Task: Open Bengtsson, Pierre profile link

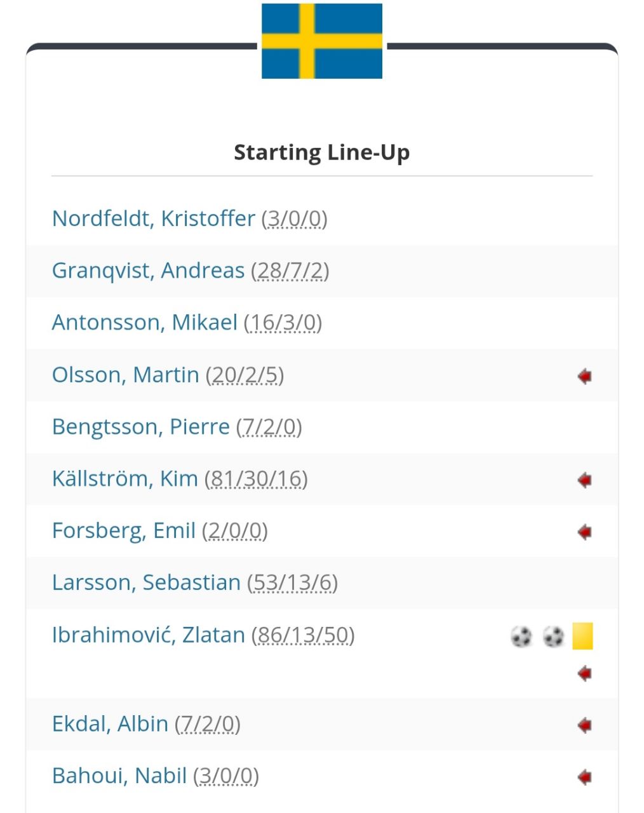Action: pos(140,427)
